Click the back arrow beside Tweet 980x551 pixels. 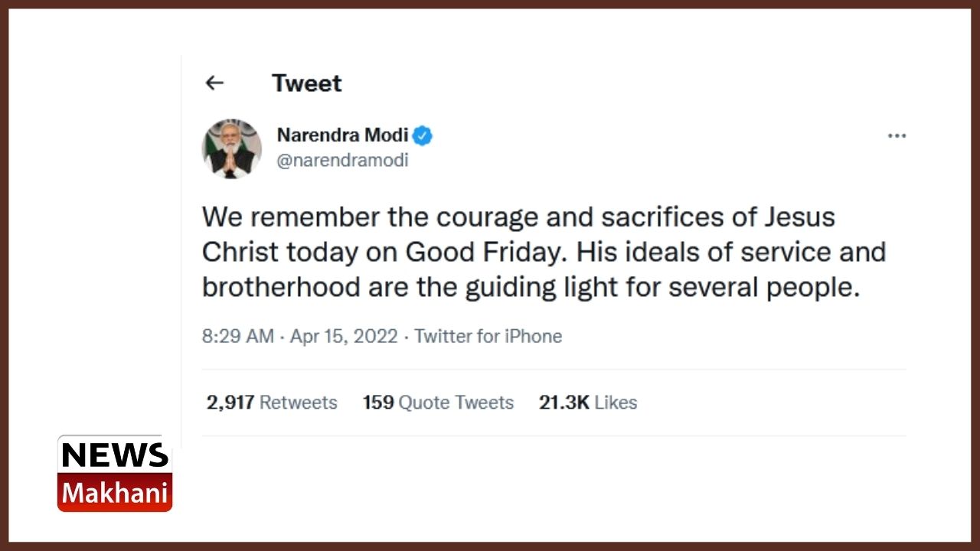tap(214, 83)
